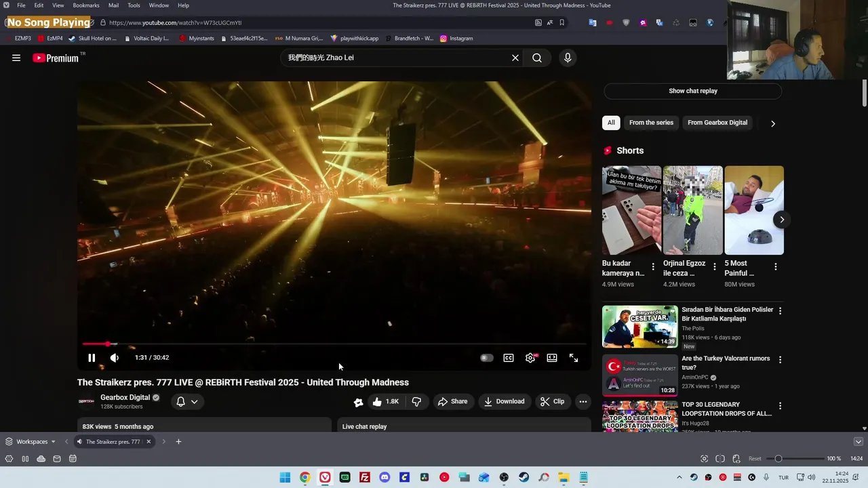Open the Bu kadar kameraya Short thumbnail
This screenshot has width=868, height=488.
pos(631,210)
